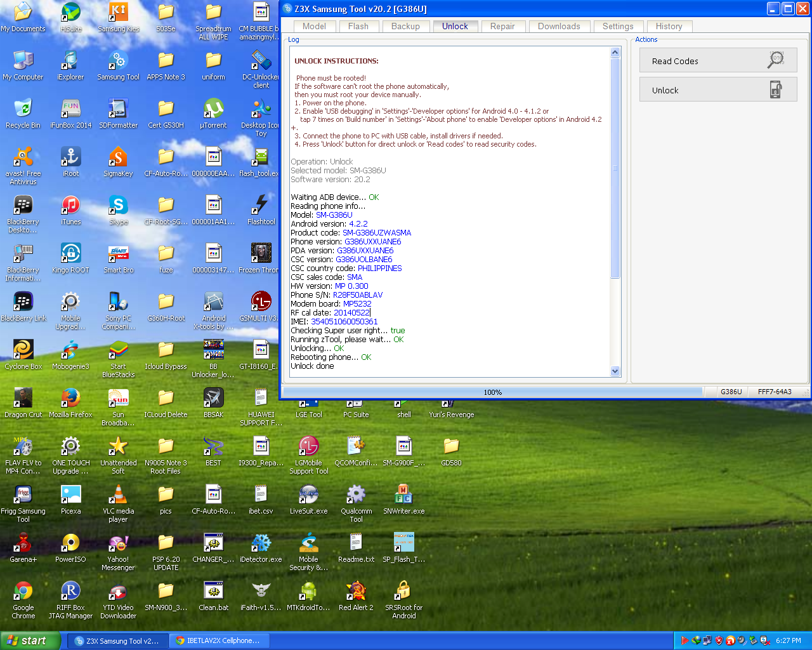This screenshot has width=812, height=650.
Task: Go to the Downloads tab
Action: [x=558, y=26]
